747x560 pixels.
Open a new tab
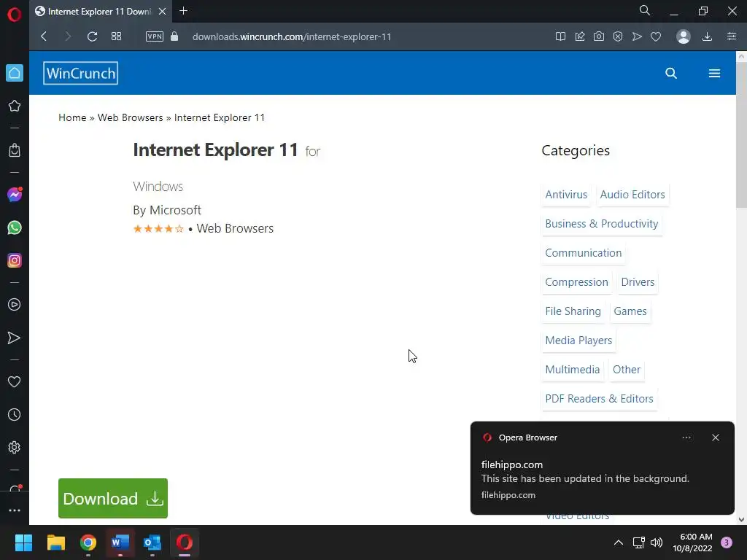pyautogui.click(x=183, y=10)
